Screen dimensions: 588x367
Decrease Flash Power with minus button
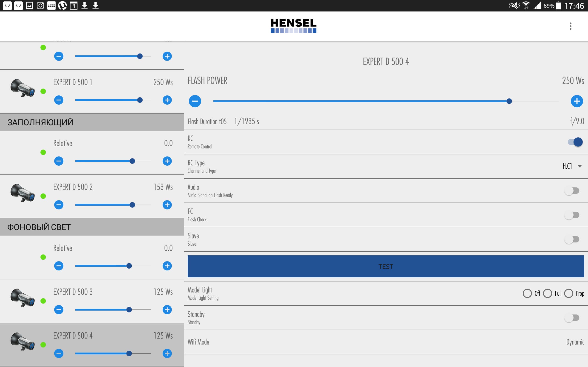195,101
